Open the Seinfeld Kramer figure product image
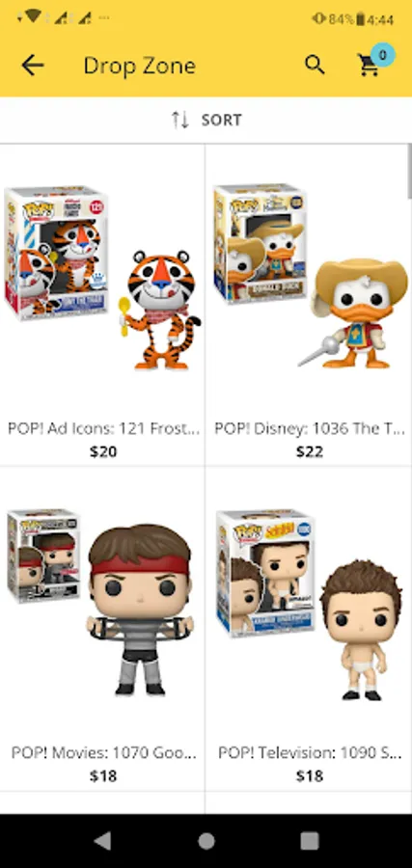 pos(309,605)
